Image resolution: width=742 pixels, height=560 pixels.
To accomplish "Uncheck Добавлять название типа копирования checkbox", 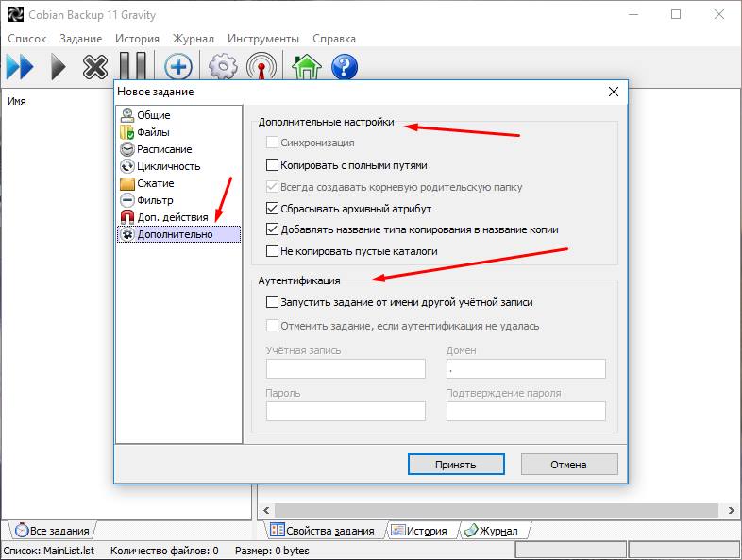I will coord(272,229).
